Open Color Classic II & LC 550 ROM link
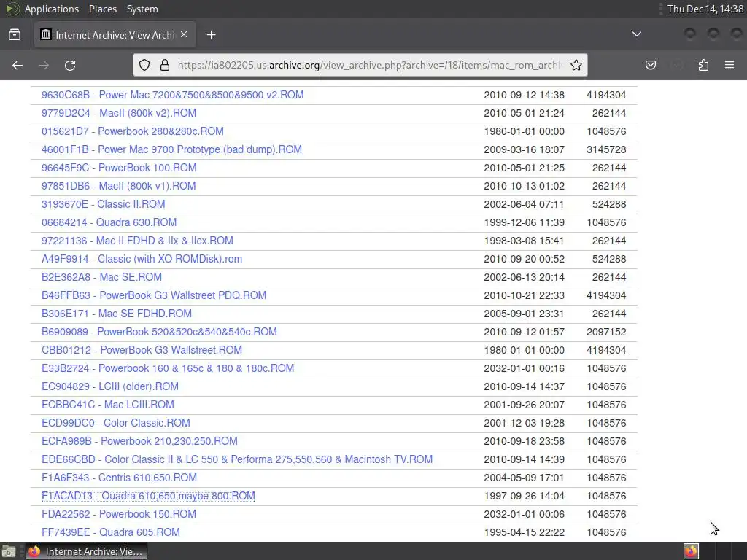Screen dimensions: 747x560 [237, 459]
